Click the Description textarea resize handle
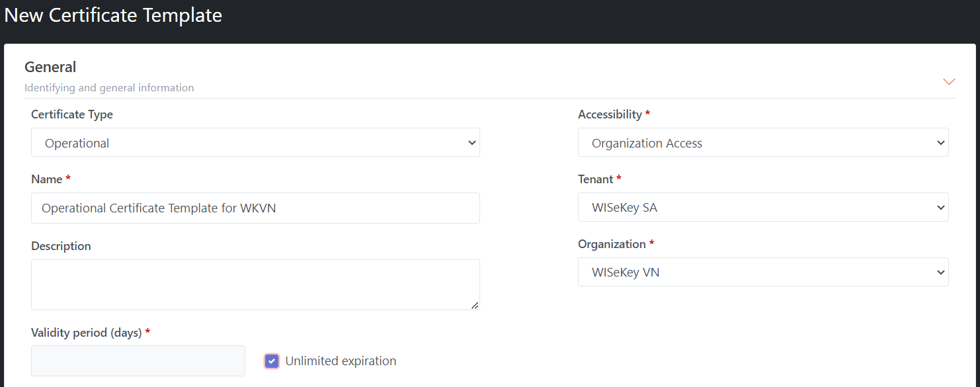 475,305
